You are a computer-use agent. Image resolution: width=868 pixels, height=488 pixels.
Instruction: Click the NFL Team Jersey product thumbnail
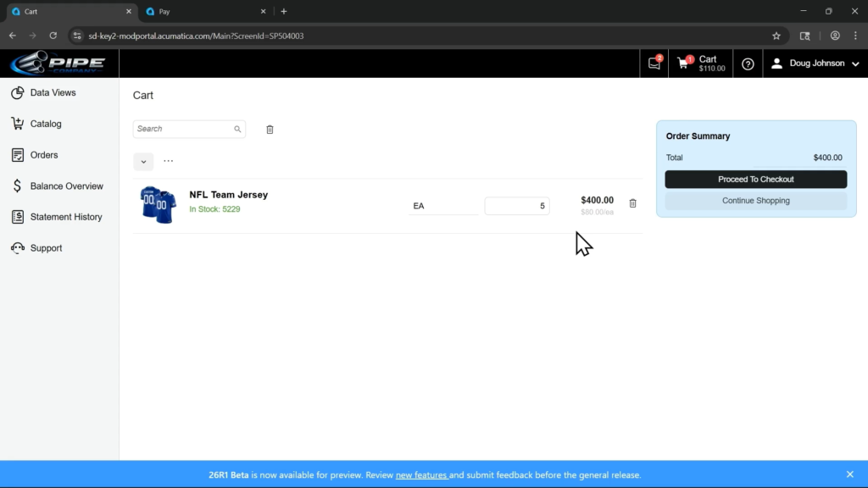(x=159, y=204)
